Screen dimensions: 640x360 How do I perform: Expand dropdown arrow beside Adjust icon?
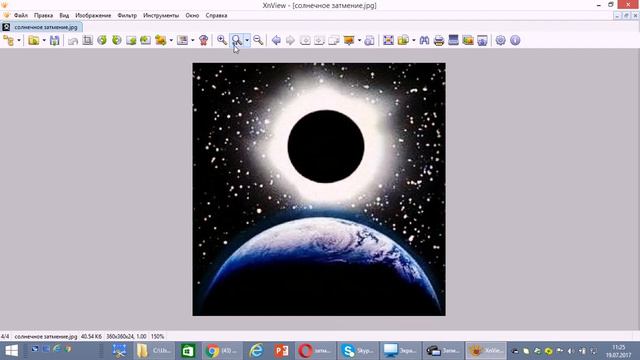pyautogui.click(x=193, y=40)
